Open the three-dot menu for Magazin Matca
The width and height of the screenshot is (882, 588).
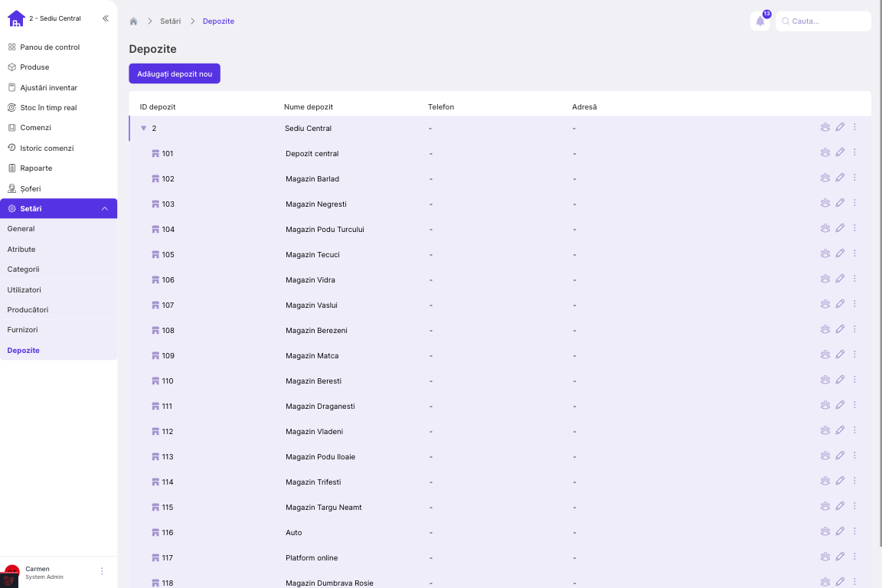(854, 354)
